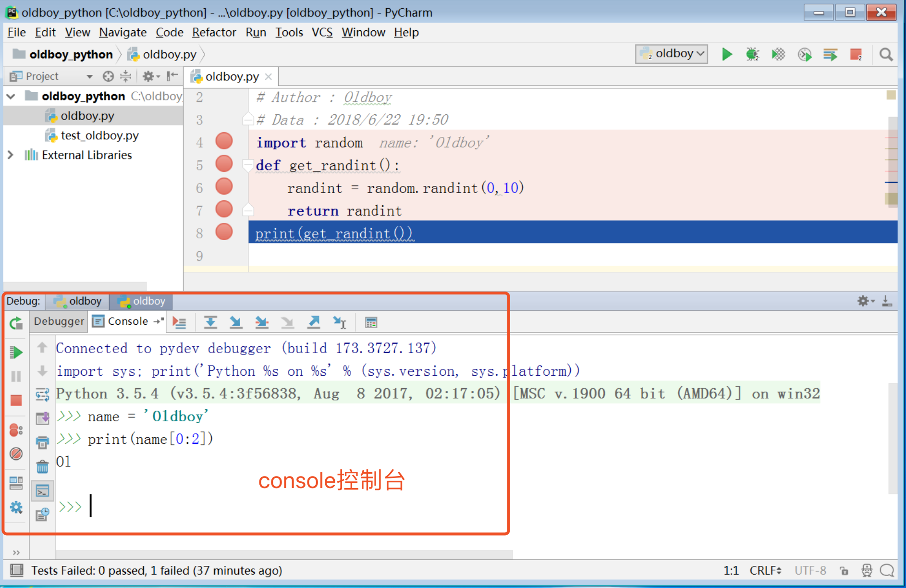The width and height of the screenshot is (906, 588).
Task: Open the Tools menu
Action: tap(289, 32)
